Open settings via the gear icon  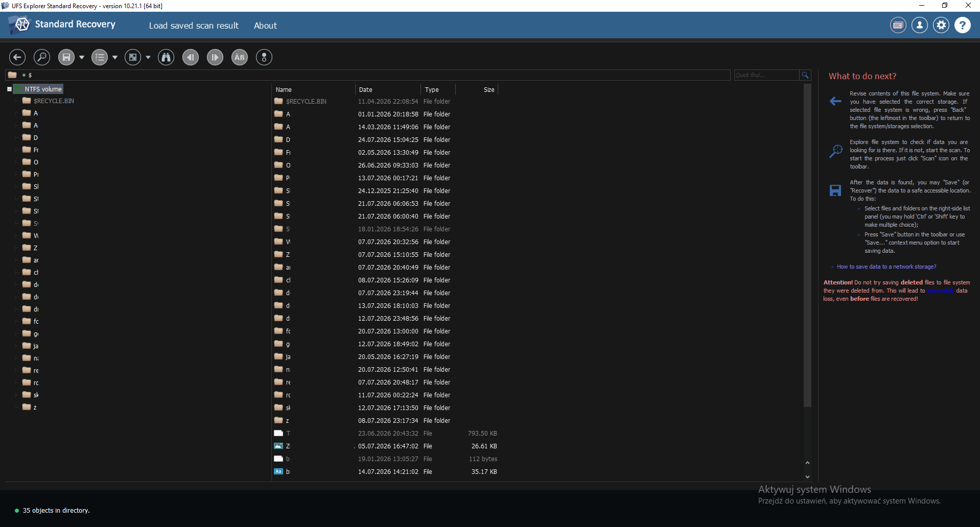point(941,25)
